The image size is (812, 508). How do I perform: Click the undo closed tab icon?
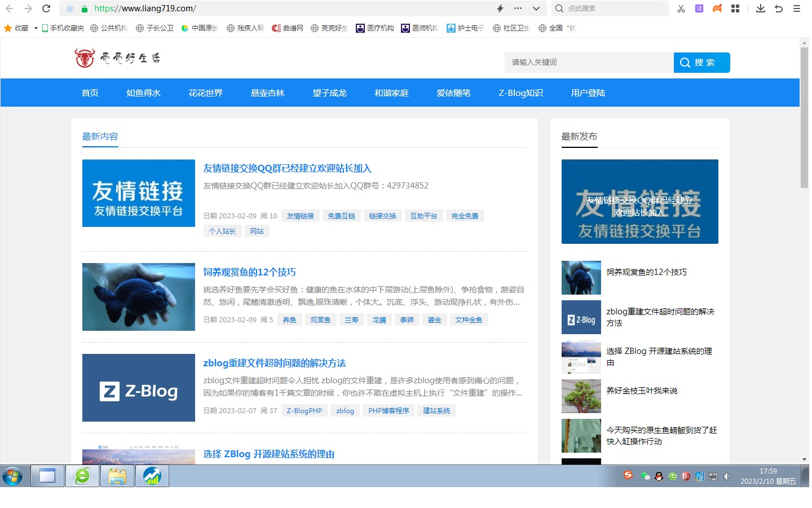pos(779,8)
